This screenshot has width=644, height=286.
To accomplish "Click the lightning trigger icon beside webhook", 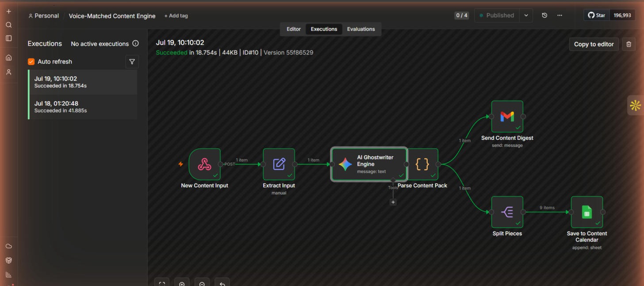I will pos(180,164).
